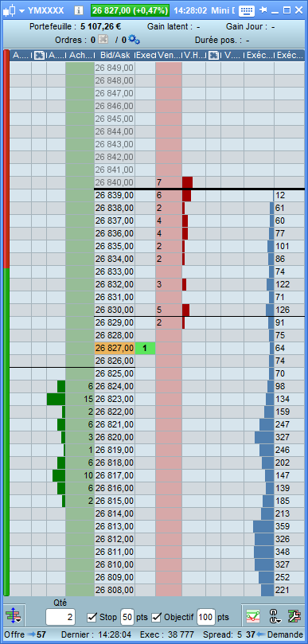
Task: Click price row 26 849,00
Action: tap(115, 68)
